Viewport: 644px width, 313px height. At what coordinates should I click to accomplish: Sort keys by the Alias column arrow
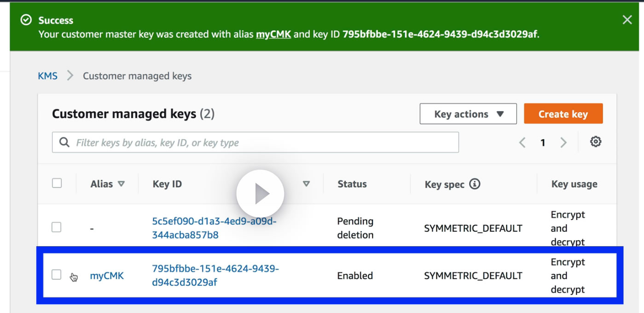point(121,184)
